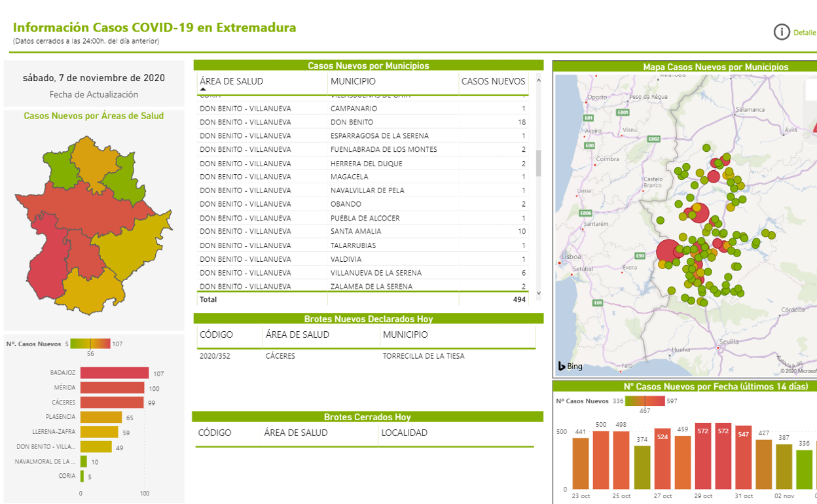This screenshot has height=504, width=817.
Task: Click the CAMPANARIO row
Action: click(363, 109)
